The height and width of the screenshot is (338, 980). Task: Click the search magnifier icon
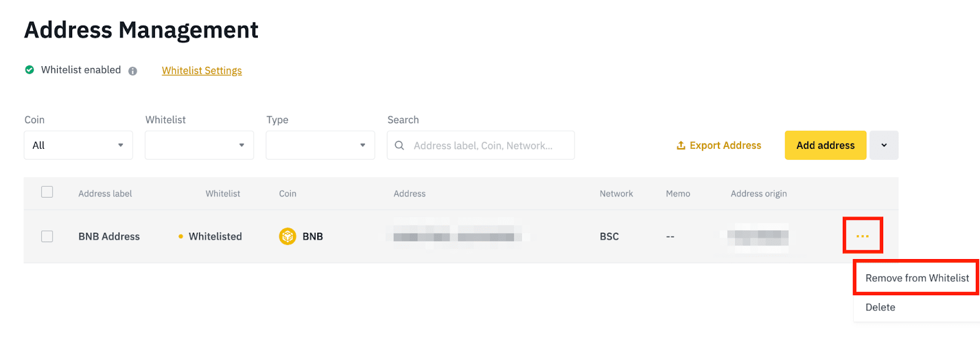tap(399, 146)
